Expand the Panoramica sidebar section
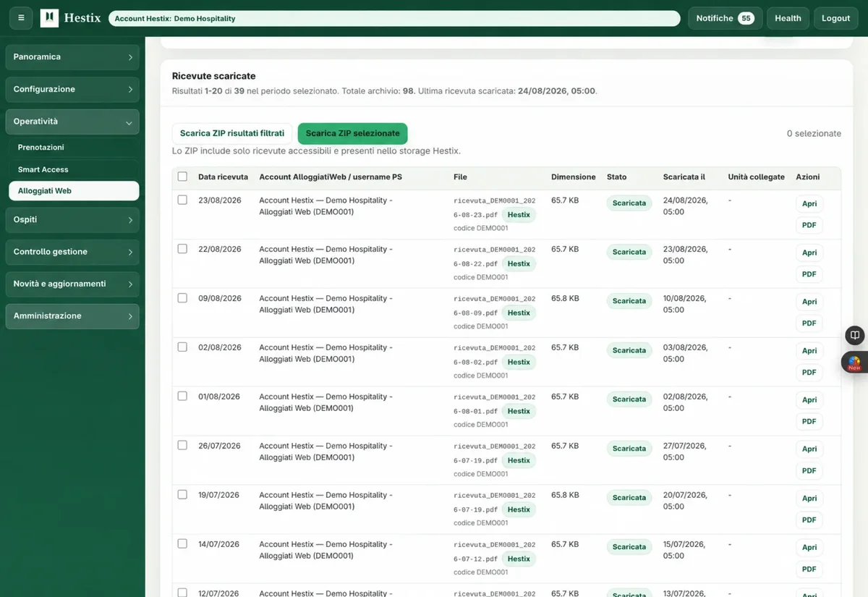Screen dimensions: 868x597 [72, 57]
